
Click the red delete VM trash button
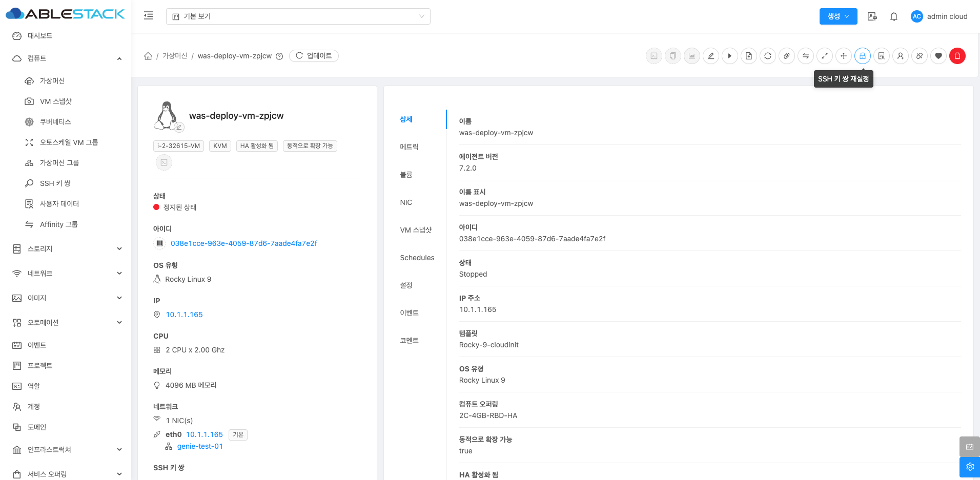(957, 56)
